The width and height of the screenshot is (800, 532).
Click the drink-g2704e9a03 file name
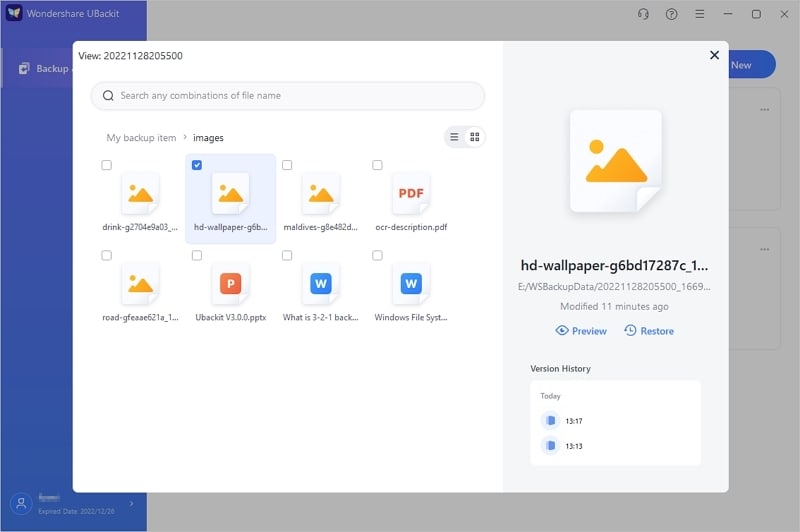140,227
